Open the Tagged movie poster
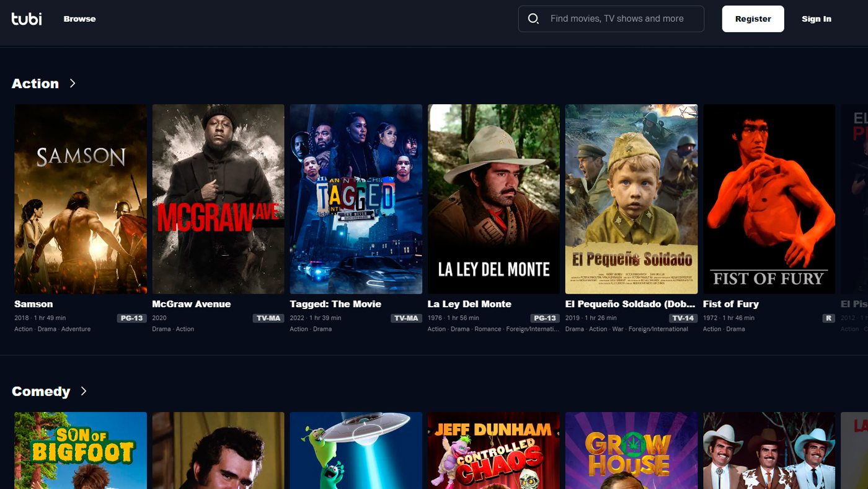The image size is (868, 489). pyautogui.click(x=356, y=199)
